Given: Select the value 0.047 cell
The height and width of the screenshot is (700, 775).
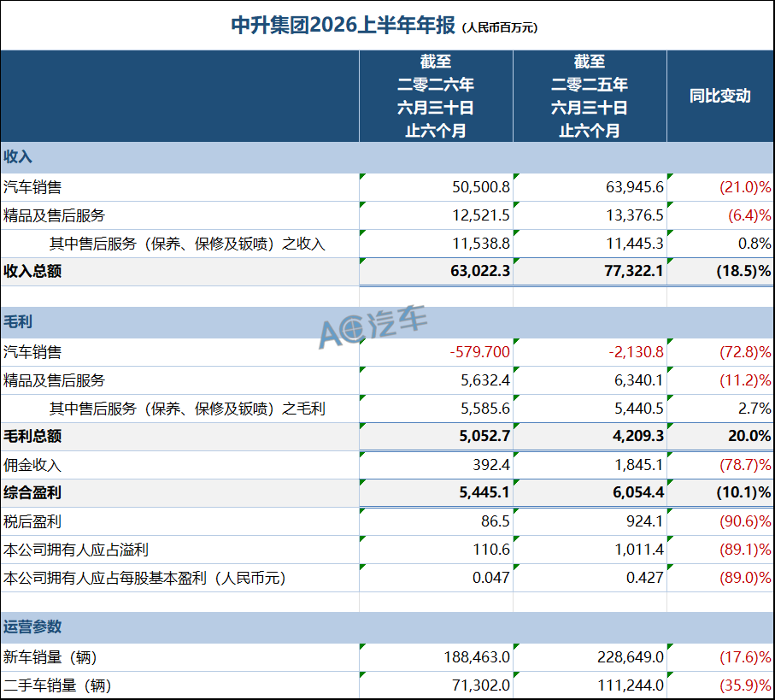Looking at the screenshot, I should point(436,578).
